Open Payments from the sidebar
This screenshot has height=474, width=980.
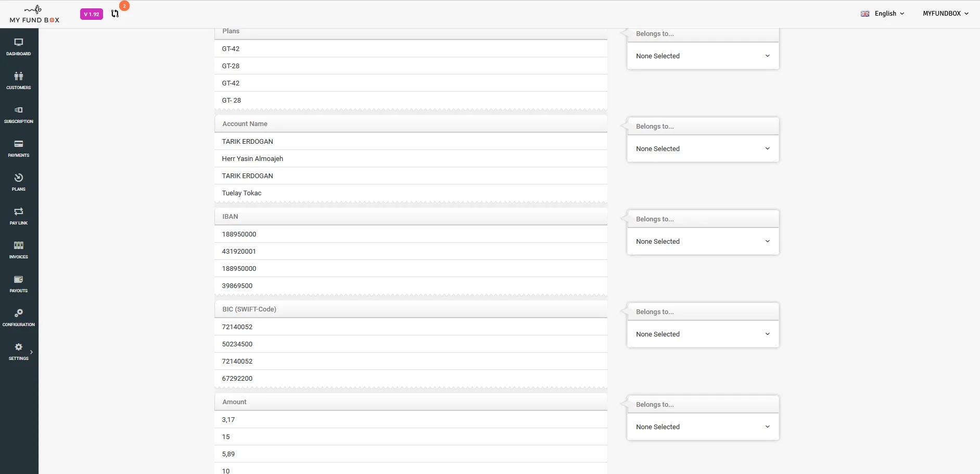19,148
